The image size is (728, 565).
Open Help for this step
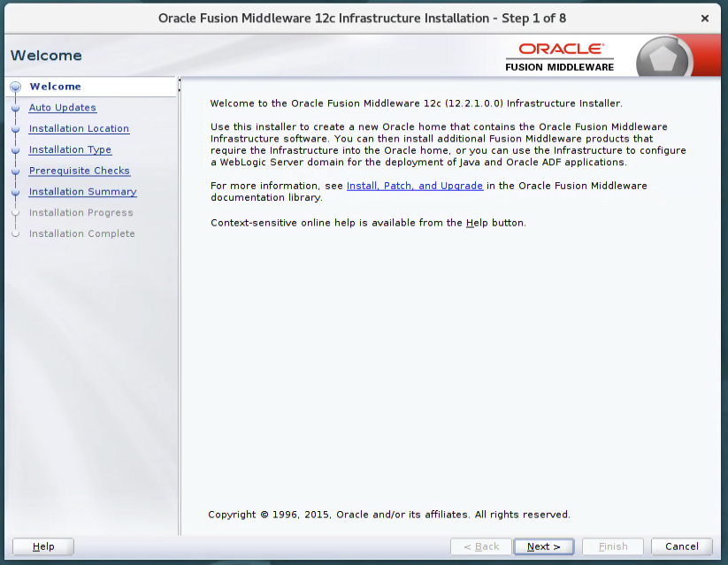click(x=43, y=546)
